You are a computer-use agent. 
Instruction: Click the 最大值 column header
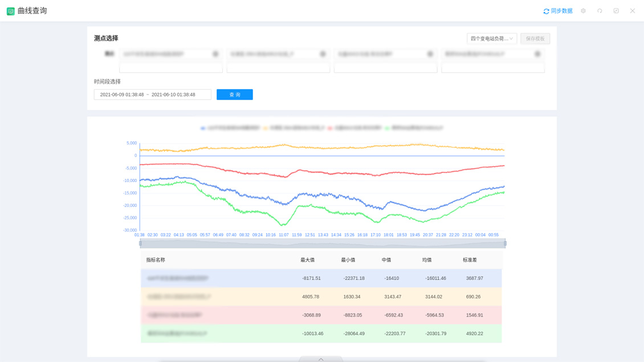point(307,260)
